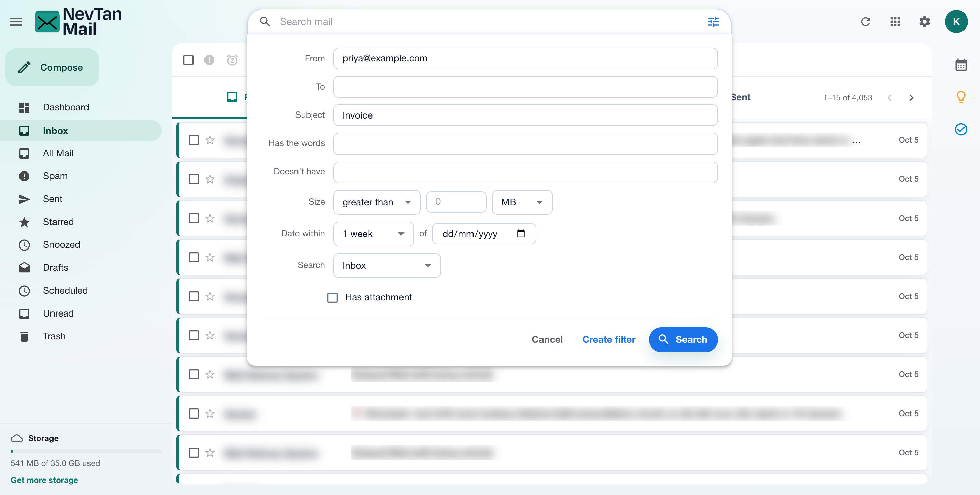Select the first message checkbox
This screenshot has height=495, width=980.
[x=194, y=140]
